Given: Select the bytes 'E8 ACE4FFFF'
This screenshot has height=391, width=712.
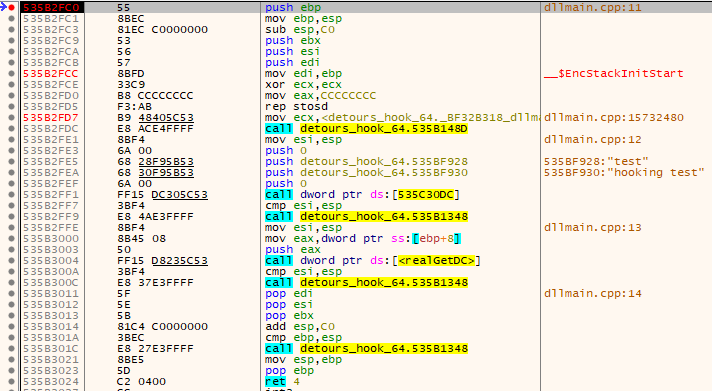Looking at the screenshot, I should [155, 129].
